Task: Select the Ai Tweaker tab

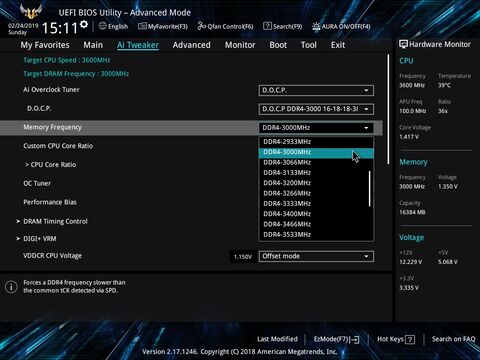Action: tap(138, 45)
